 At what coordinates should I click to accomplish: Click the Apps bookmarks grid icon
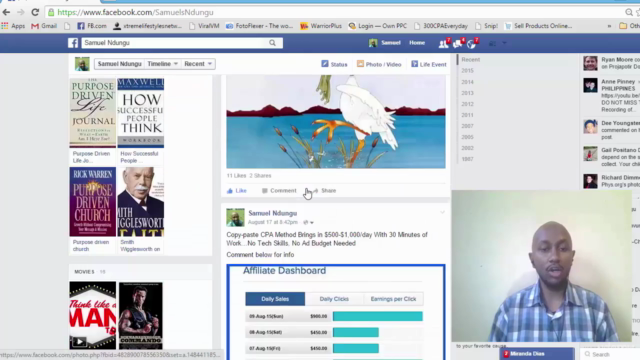(4, 26)
